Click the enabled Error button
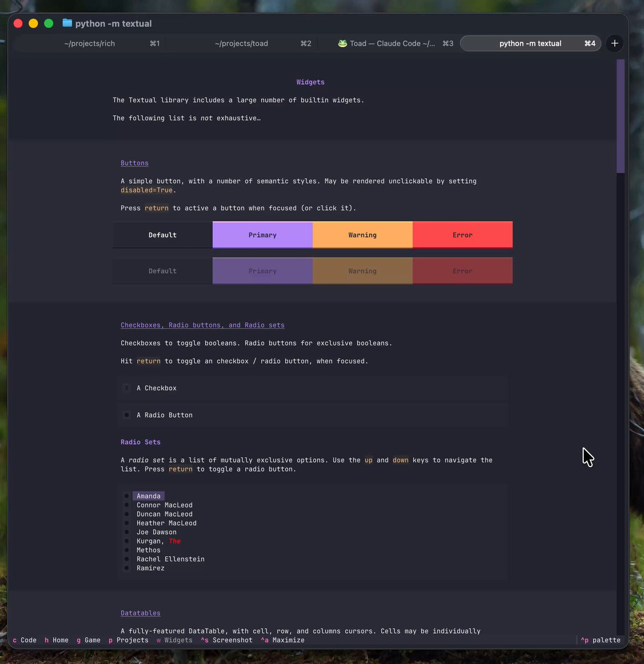The image size is (644, 664). (x=463, y=235)
